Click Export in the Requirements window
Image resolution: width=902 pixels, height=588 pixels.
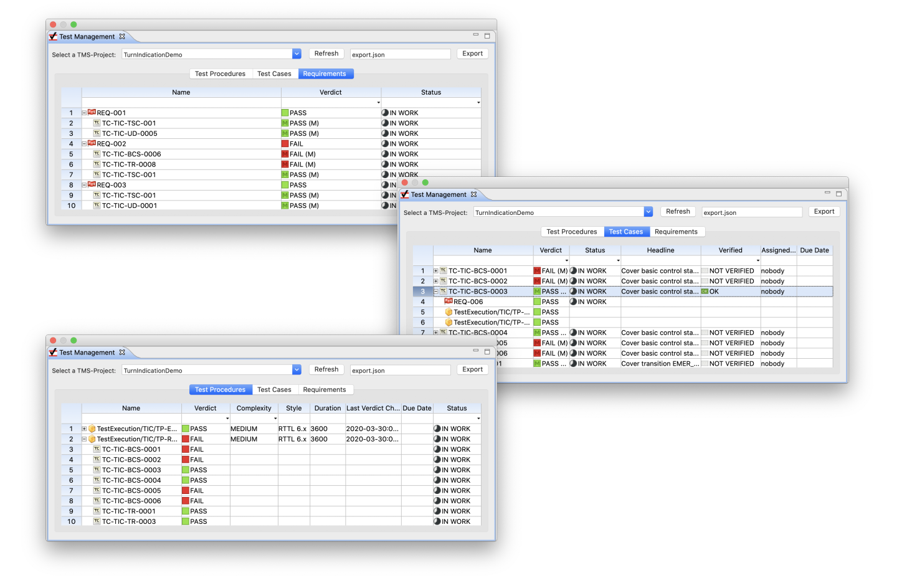pos(473,54)
